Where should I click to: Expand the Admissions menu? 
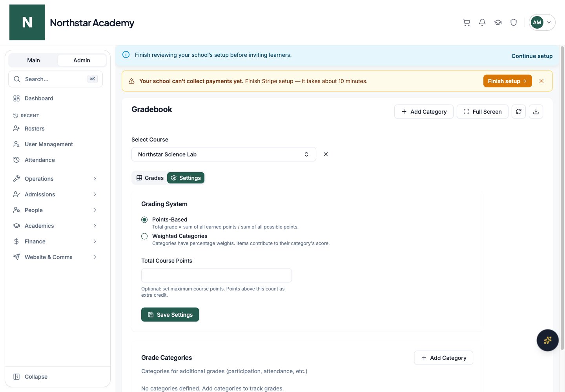pos(56,194)
